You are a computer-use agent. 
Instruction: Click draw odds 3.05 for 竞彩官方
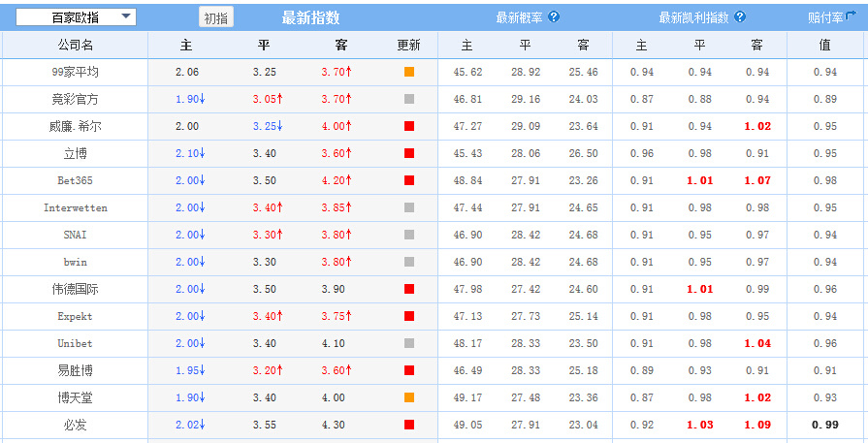[268, 99]
